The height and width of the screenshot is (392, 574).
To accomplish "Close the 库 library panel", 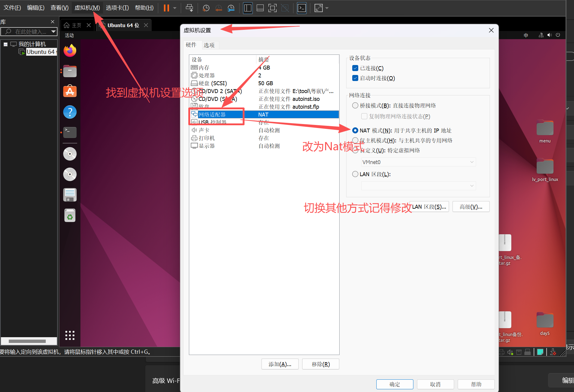I will click(53, 22).
